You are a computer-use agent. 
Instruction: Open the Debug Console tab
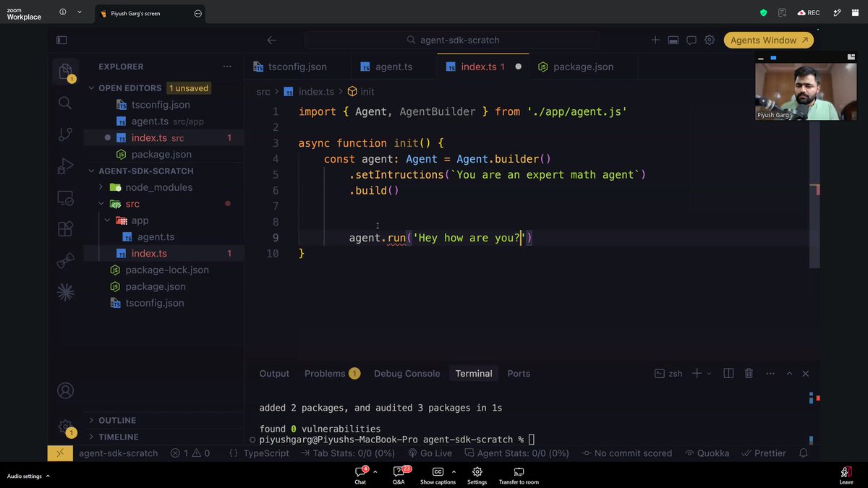pyautogui.click(x=407, y=374)
